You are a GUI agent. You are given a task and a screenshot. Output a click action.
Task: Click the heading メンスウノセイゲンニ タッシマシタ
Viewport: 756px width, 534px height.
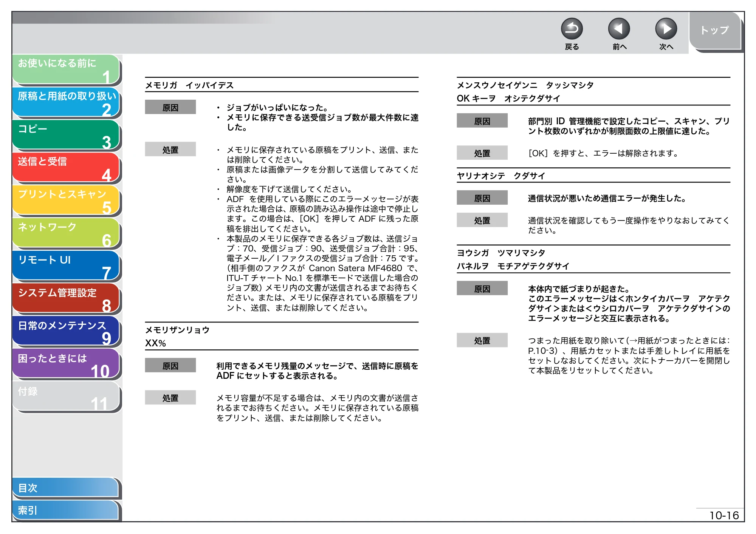pos(525,85)
